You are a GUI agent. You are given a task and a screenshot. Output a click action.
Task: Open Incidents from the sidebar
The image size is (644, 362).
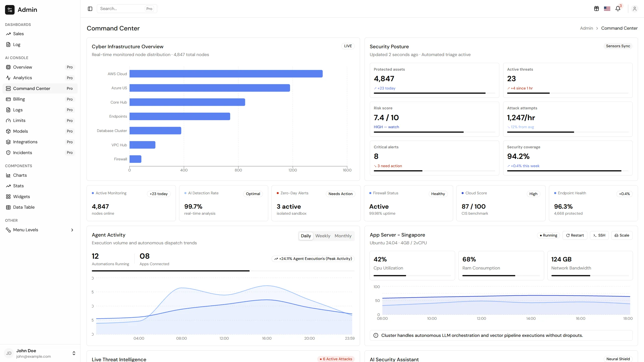coord(40,153)
